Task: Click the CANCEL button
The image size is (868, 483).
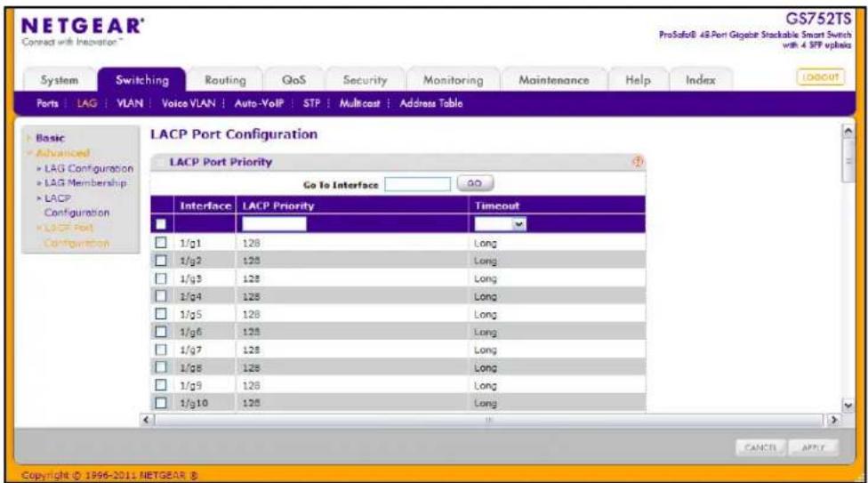Action: coord(760,447)
